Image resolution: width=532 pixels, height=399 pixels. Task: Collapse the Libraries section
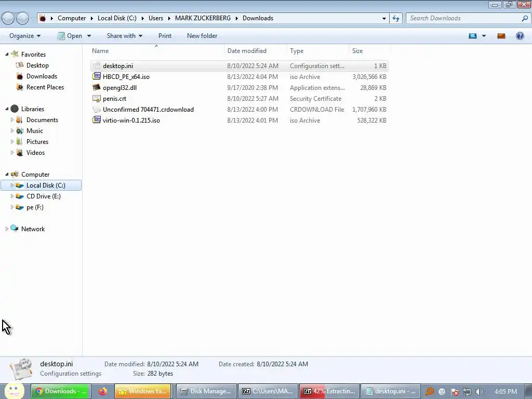click(7, 109)
